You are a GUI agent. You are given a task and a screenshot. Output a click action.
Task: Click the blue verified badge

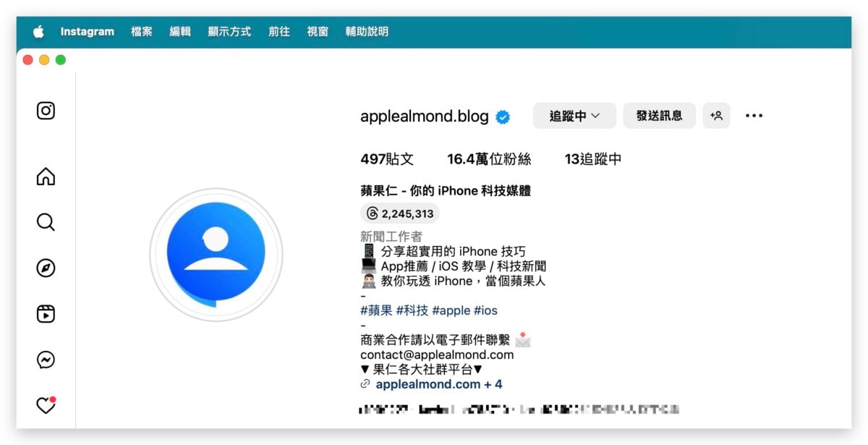click(503, 117)
